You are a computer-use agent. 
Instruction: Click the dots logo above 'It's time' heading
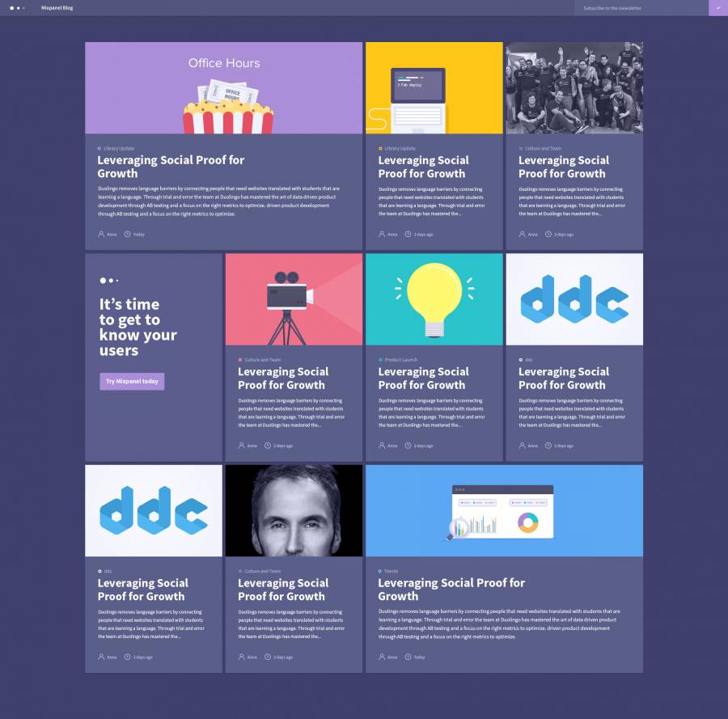tap(108, 281)
